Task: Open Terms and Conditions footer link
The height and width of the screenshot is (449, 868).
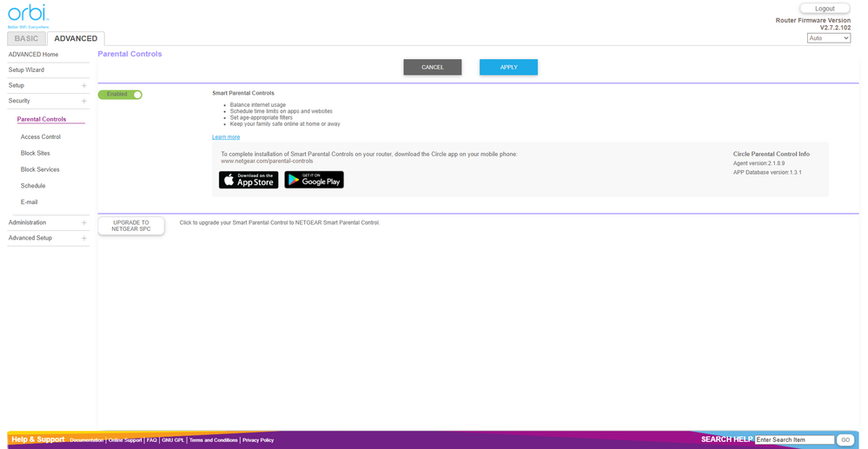Action: (213, 440)
